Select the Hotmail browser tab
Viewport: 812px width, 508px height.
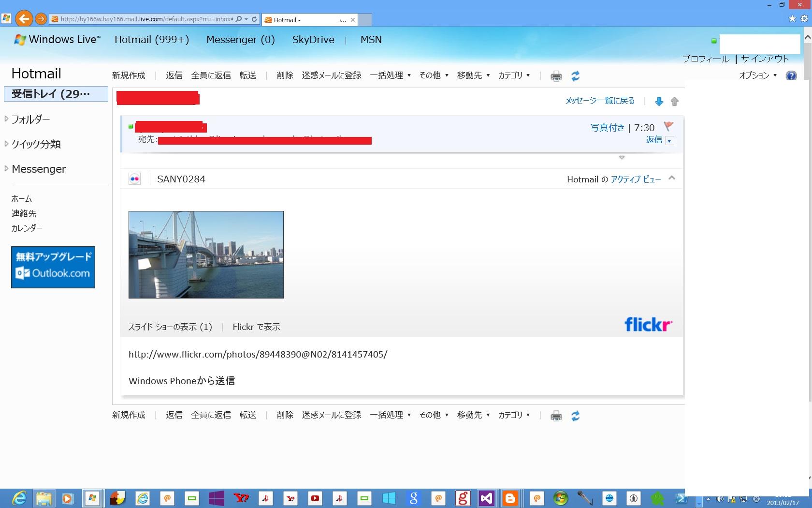[x=309, y=20]
